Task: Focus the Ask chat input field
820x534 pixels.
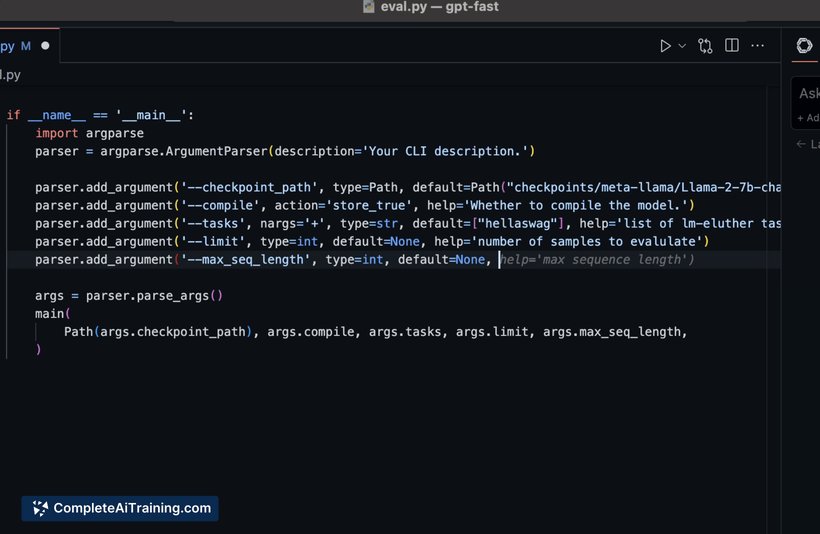Action: coord(808,93)
